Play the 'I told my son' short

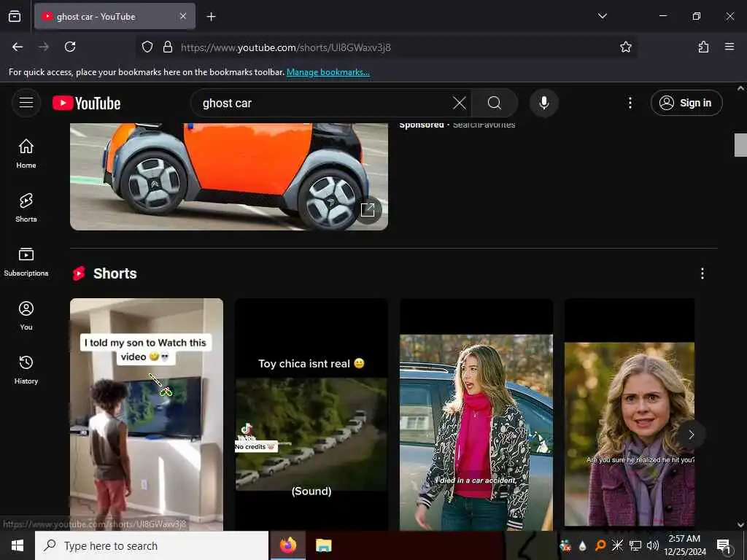pyautogui.click(x=146, y=414)
